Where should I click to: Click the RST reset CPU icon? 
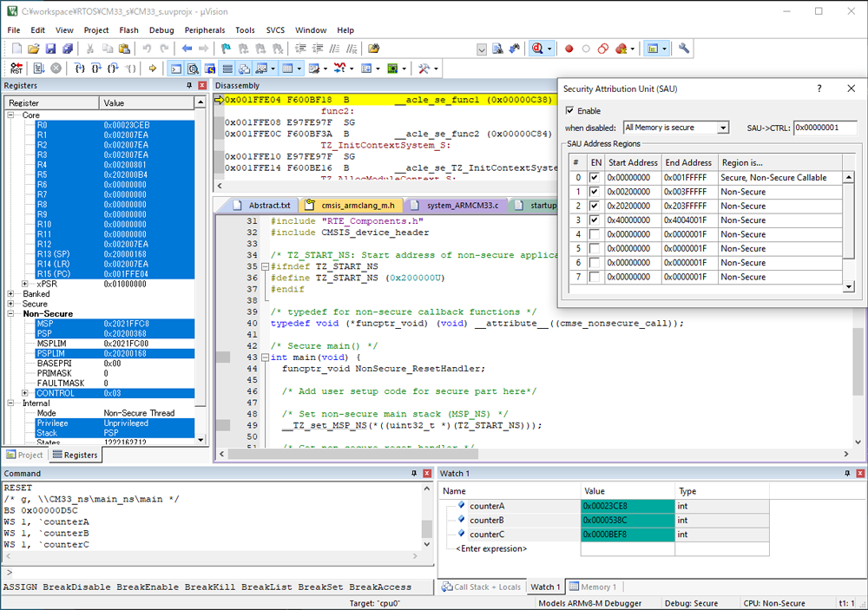coord(16,69)
